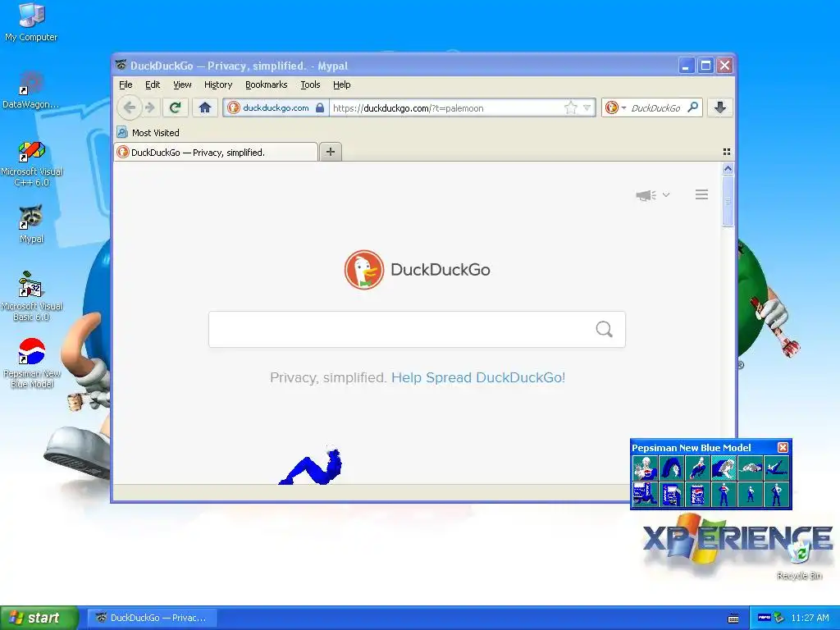840x630 pixels.
Task: Open the Most Visited bookmarks icon
Action: (x=122, y=132)
